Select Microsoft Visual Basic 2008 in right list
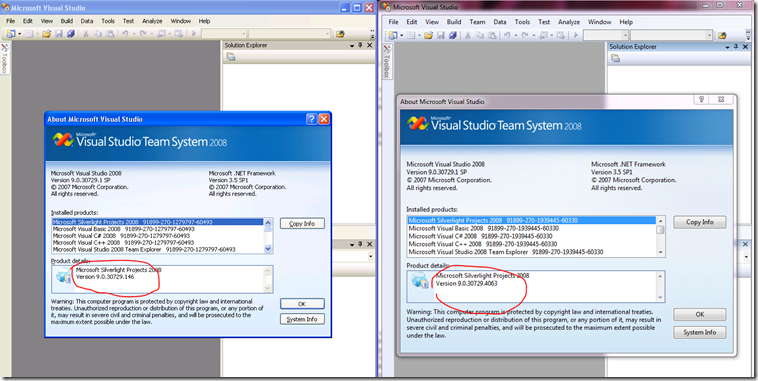The width and height of the screenshot is (758, 381). click(483, 228)
